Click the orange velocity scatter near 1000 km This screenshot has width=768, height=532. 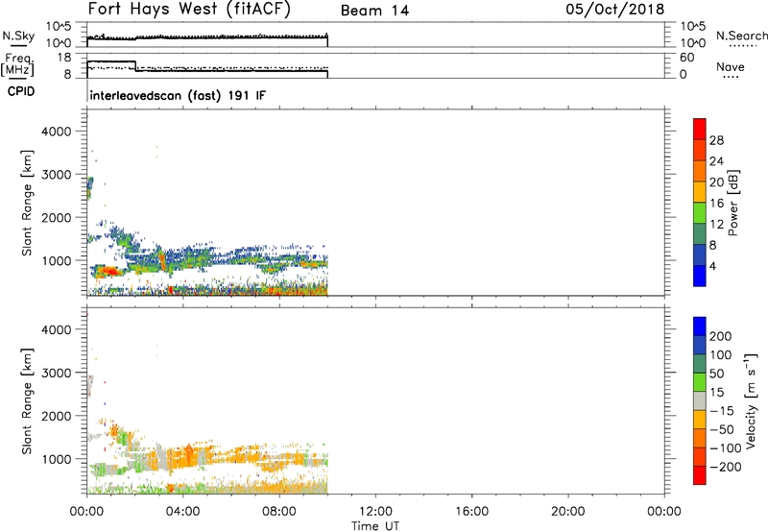pyautogui.click(x=188, y=455)
